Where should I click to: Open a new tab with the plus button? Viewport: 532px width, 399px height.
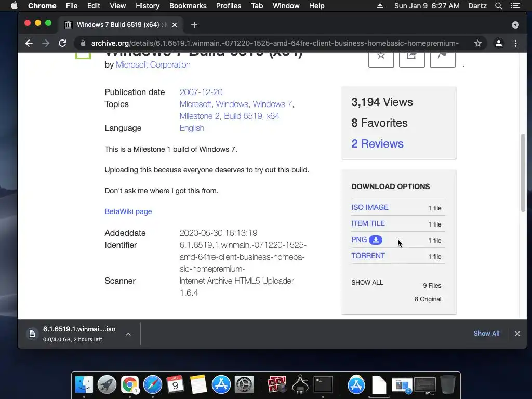[194, 25]
